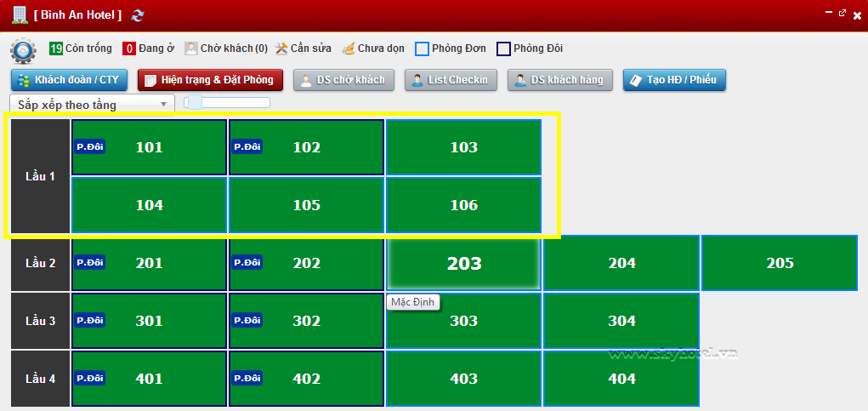
Task: Click the Chưa dọn broom icon
Action: 349,49
